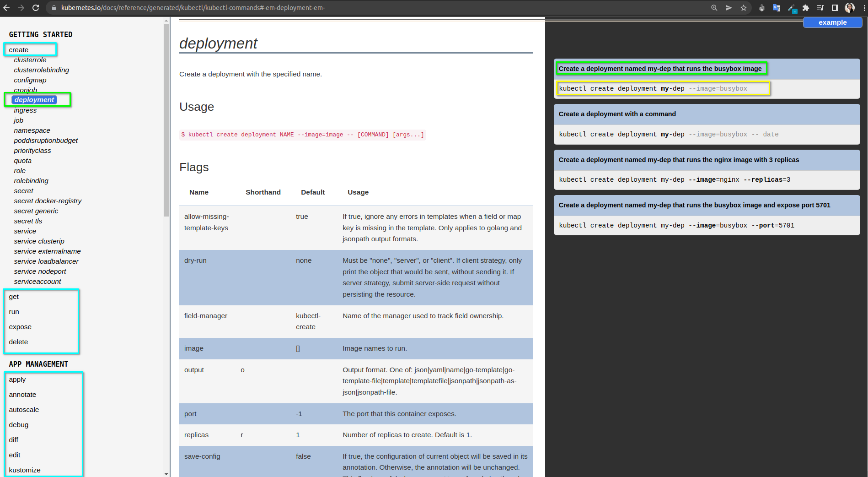Select clusterrole in sidebar
Viewport: 868px width, 477px height.
pos(30,60)
